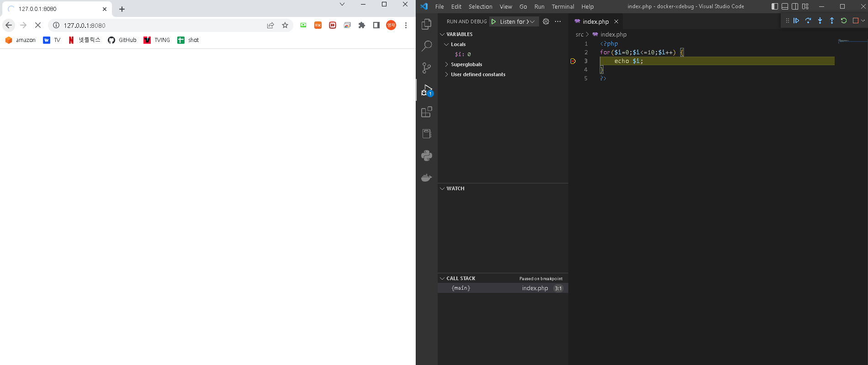Image resolution: width=868 pixels, height=365 pixels.
Task: Toggle the breakpoint on line 3
Action: click(x=573, y=61)
